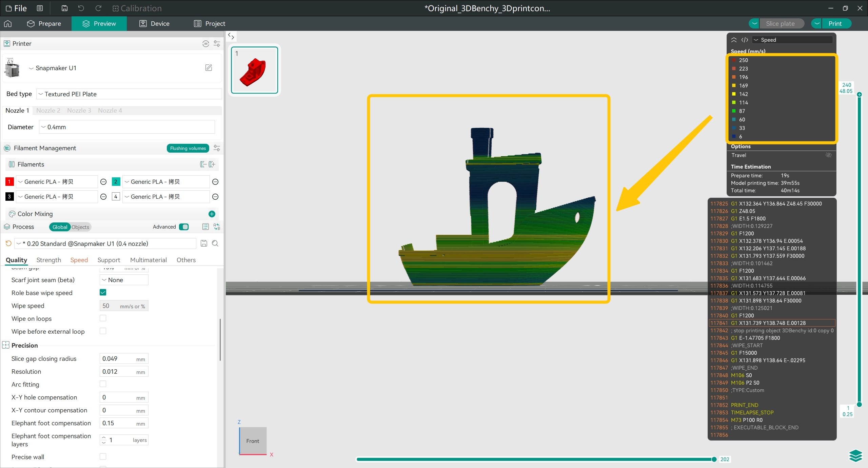Open Scarf joint seam dropdown

124,280
